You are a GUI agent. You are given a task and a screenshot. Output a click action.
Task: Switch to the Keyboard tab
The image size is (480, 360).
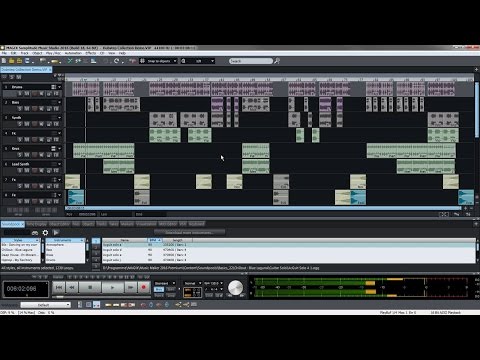click(x=197, y=224)
